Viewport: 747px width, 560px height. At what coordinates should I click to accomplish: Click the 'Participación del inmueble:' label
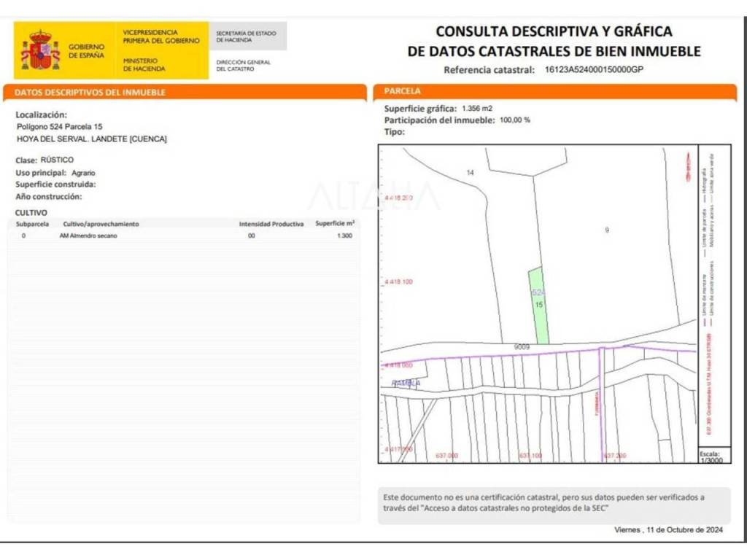point(440,120)
